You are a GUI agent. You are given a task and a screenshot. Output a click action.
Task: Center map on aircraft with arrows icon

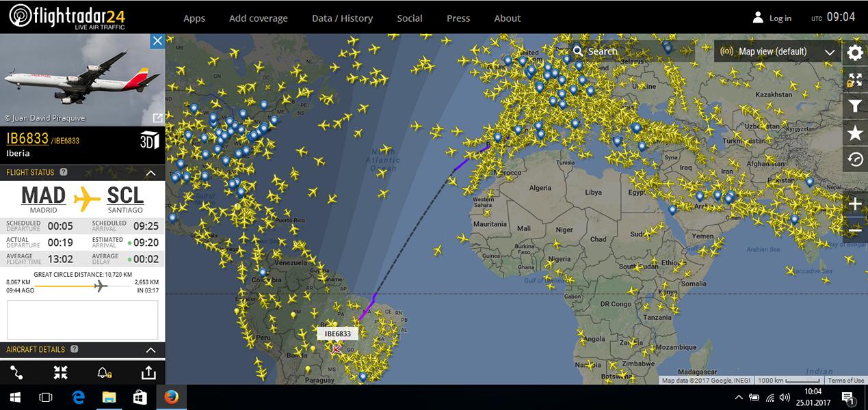click(x=61, y=372)
